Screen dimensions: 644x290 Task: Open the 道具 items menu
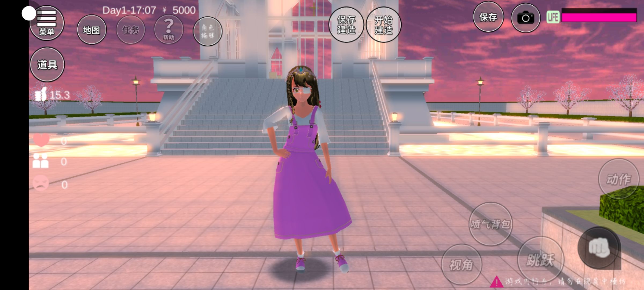47,64
